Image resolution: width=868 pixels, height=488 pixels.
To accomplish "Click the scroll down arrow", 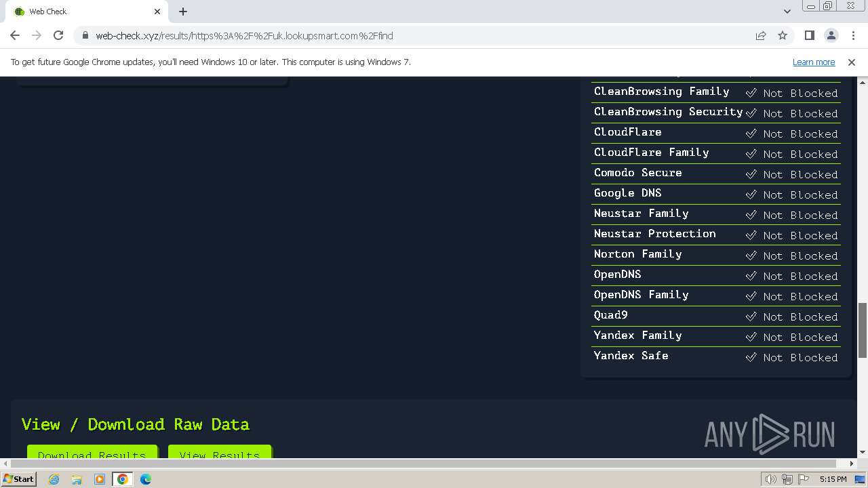I will click(x=863, y=452).
